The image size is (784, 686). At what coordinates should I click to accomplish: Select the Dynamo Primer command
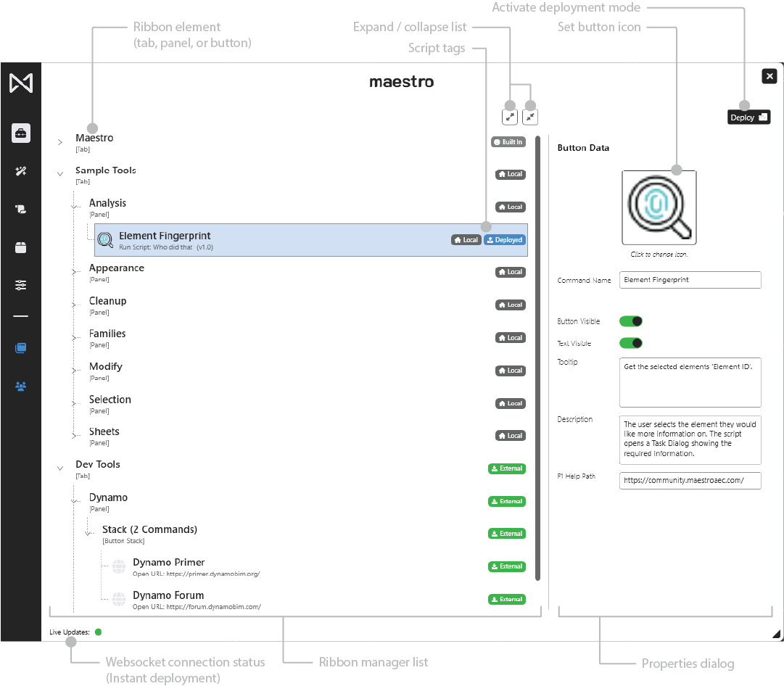pyautogui.click(x=169, y=563)
